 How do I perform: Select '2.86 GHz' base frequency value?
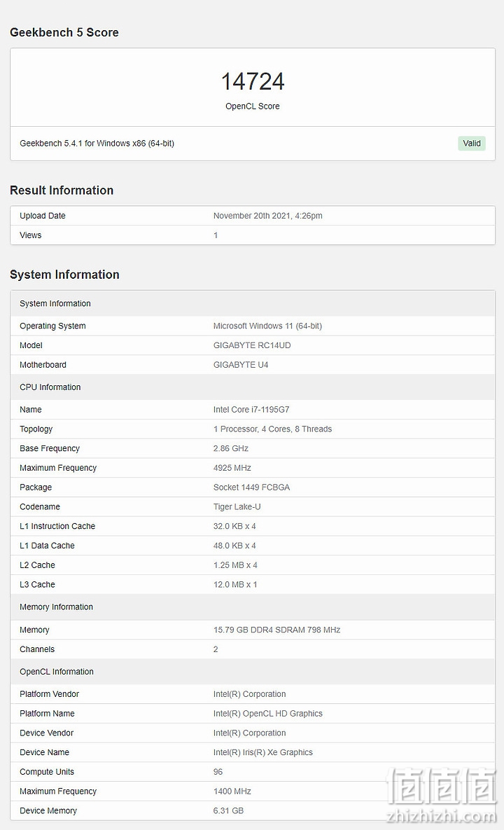point(230,449)
